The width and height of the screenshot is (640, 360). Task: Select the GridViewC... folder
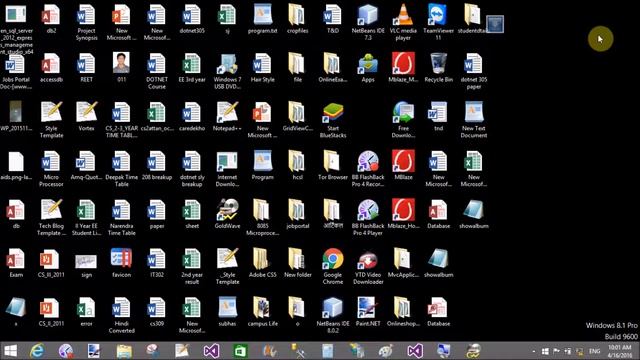[x=298, y=116]
